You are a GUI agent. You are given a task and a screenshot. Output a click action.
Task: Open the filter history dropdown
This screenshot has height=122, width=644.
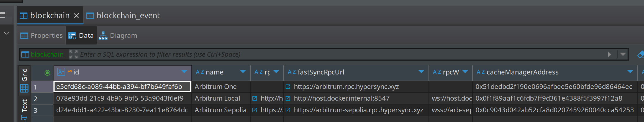[x=623, y=54]
